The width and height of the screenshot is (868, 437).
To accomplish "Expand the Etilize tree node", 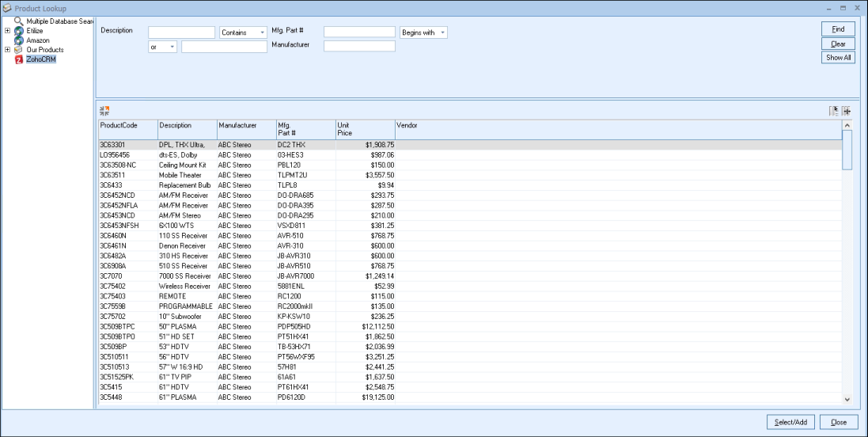I will click(x=7, y=31).
